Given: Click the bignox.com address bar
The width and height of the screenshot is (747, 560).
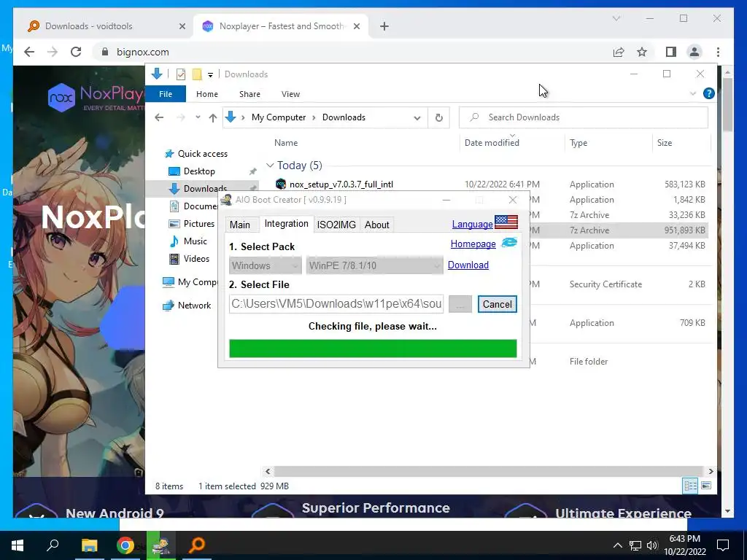Looking at the screenshot, I should coord(143,52).
